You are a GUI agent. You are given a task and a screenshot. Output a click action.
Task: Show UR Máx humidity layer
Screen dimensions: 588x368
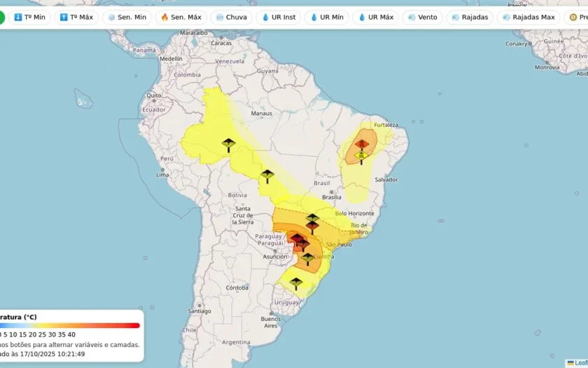[376, 18]
